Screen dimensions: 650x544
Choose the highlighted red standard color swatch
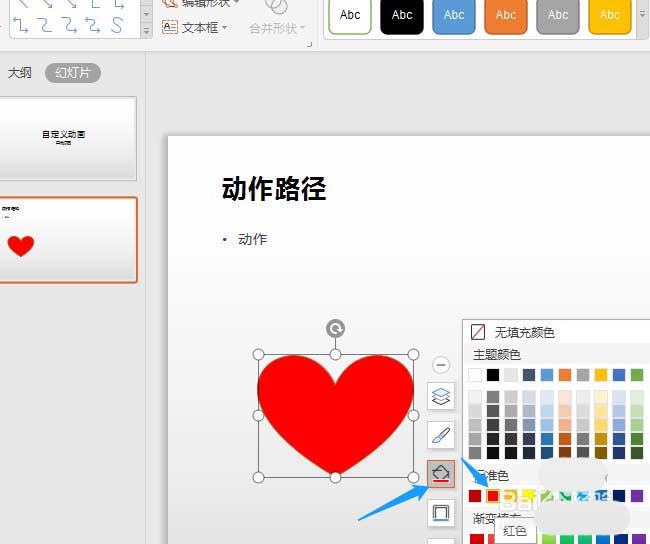pyautogui.click(x=493, y=495)
